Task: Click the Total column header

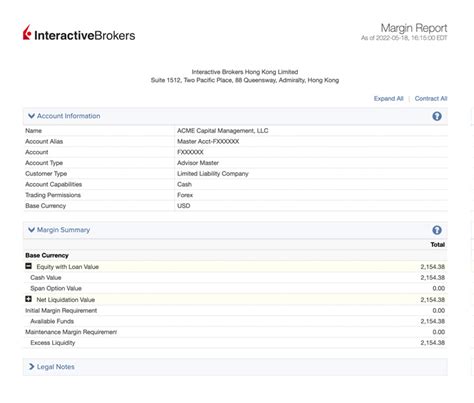Action: pos(438,245)
